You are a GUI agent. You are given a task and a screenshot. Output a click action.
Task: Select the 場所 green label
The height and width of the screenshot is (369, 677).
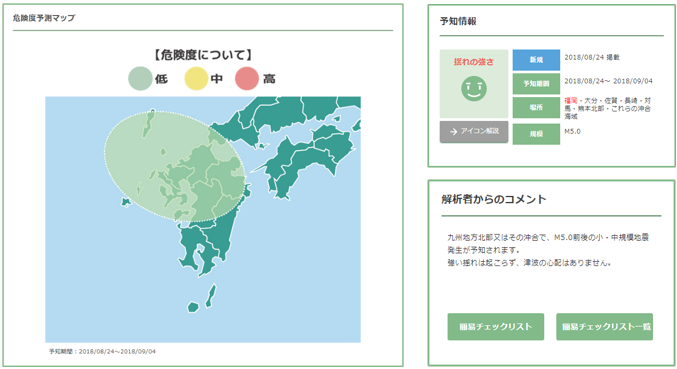click(x=536, y=107)
